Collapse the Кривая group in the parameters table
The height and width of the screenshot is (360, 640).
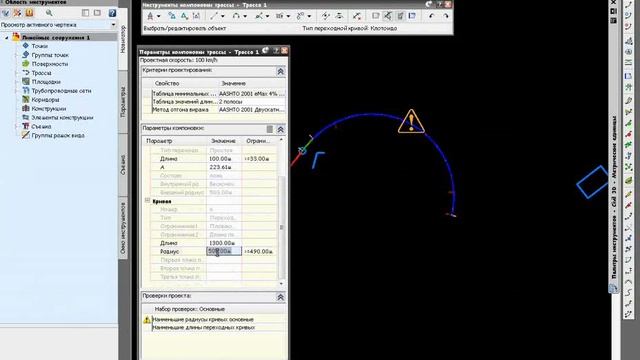coord(147,200)
